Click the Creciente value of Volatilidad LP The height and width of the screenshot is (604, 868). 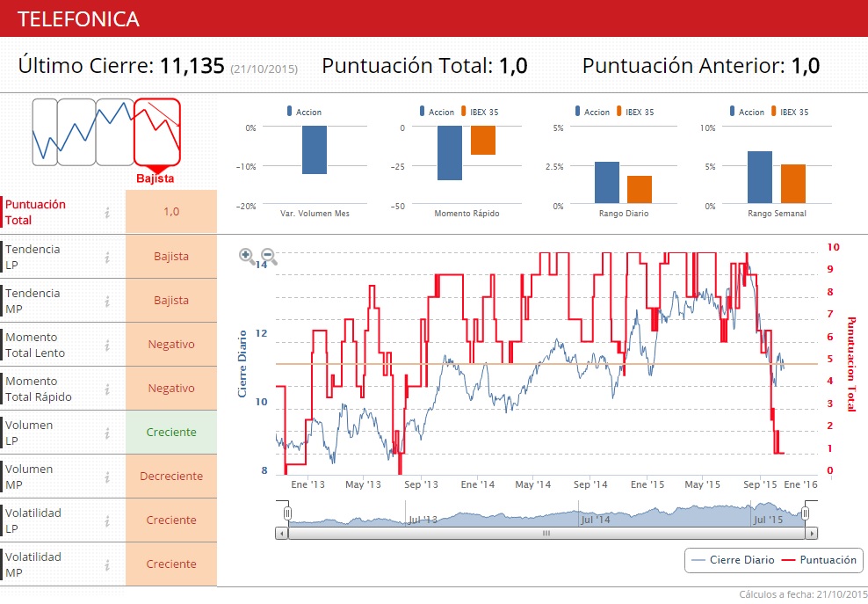(x=171, y=520)
